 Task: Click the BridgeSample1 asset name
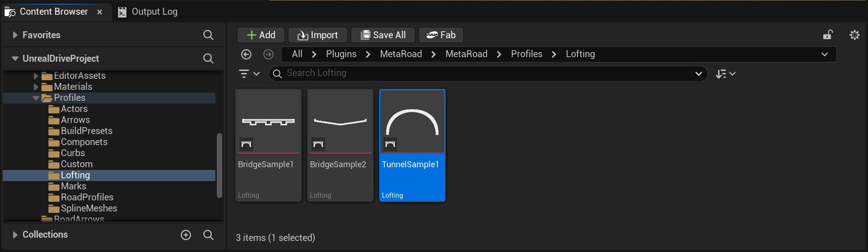coord(266,164)
